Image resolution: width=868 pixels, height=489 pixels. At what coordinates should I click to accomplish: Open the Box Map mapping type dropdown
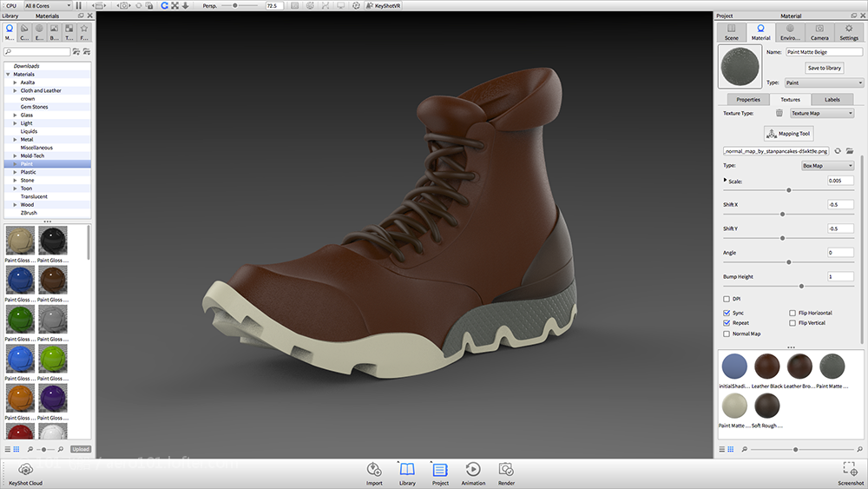[827, 165]
